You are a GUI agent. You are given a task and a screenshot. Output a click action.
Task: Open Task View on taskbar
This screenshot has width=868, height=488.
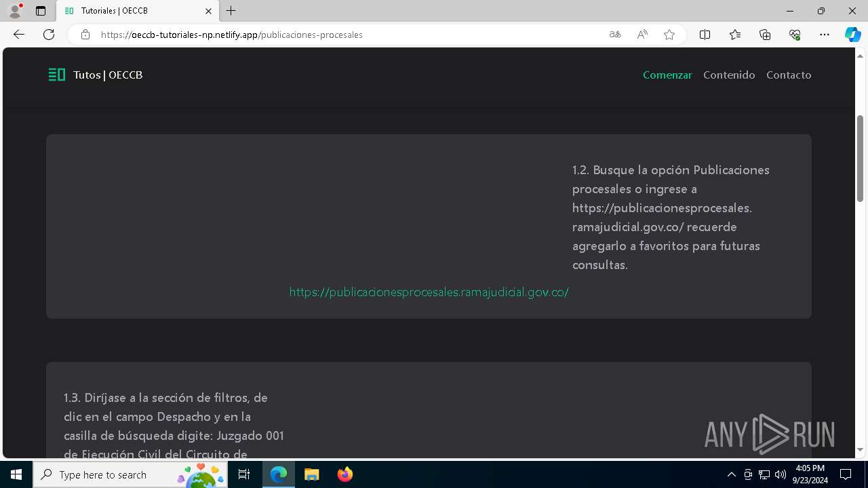pyautogui.click(x=245, y=474)
